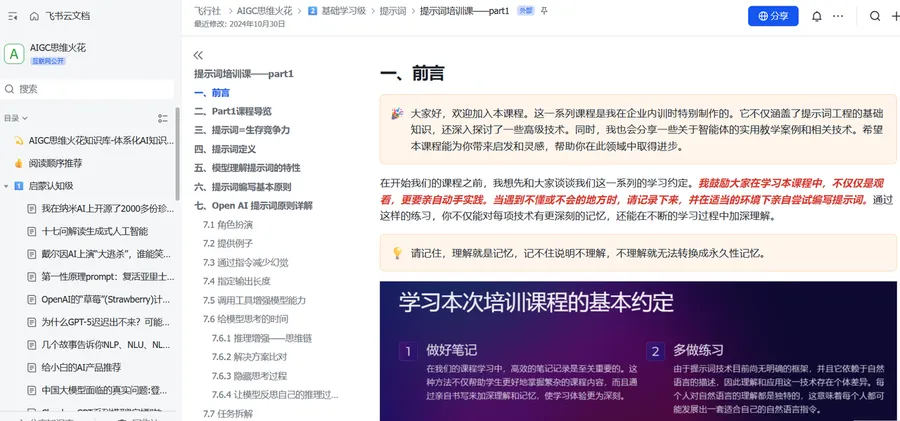Click the plus icon at top right
The width and height of the screenshot is (900, 421).
pyautogui.click(x=895, y=16)
